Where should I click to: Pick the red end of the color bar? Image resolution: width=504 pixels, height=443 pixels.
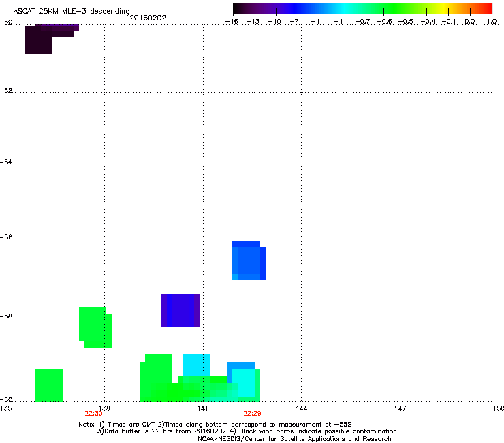pyautogui.click(x=487, y=9)
